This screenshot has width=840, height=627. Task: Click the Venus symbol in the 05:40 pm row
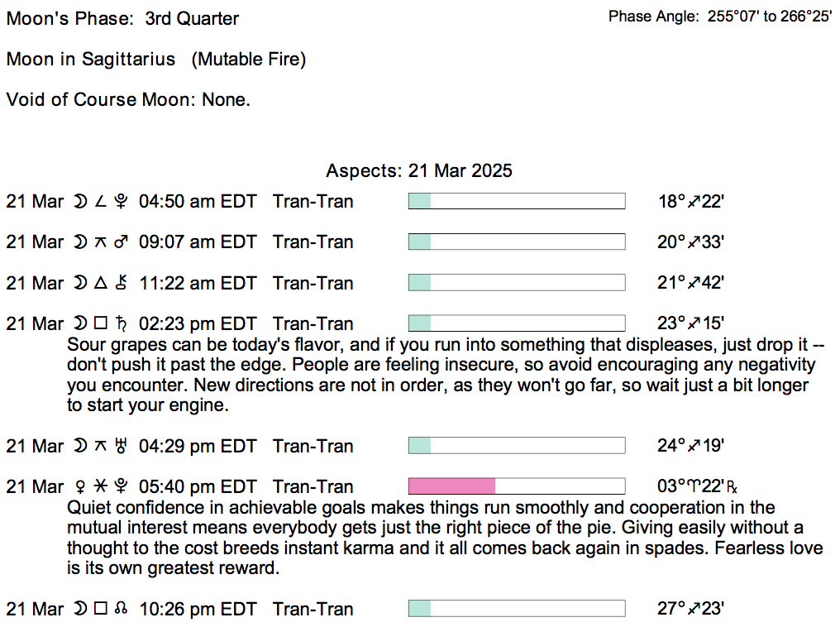pyautogui.click(x=79, y=487)
